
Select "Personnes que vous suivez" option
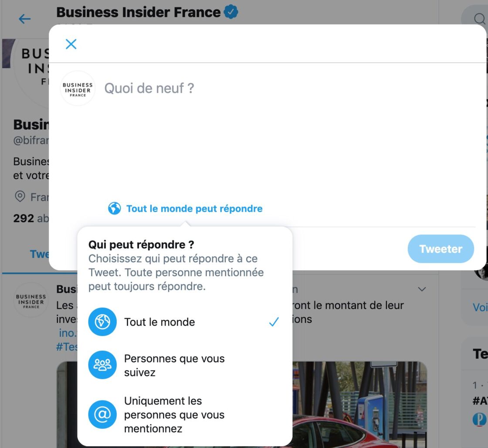[x=185, y=365]
